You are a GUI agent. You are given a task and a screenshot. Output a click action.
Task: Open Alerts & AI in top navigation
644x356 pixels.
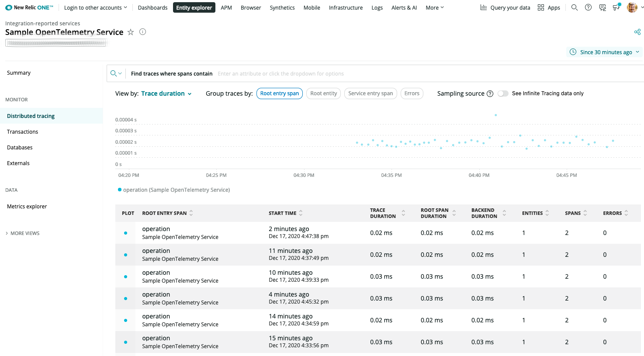404,7
